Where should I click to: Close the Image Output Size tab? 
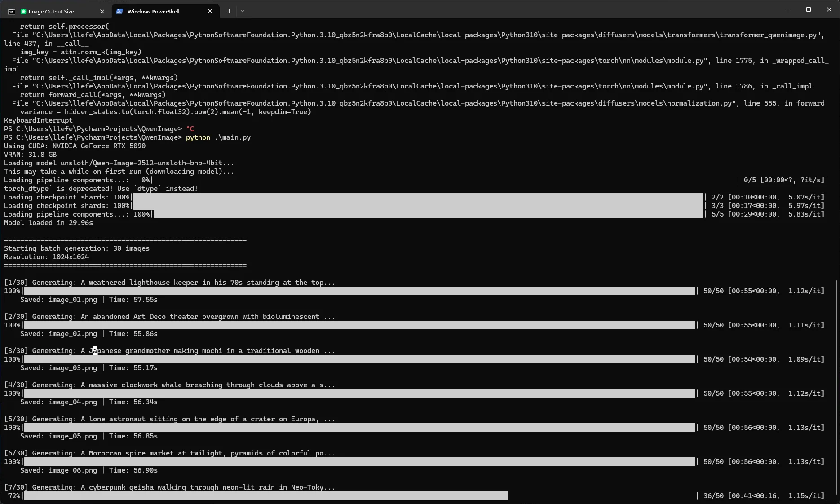tap(102, 11)
